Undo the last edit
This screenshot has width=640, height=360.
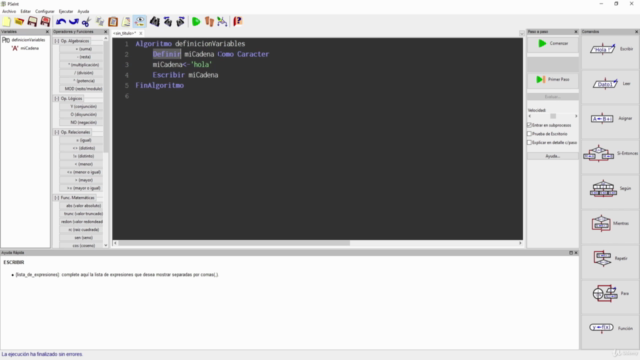(x=61, y=22)
